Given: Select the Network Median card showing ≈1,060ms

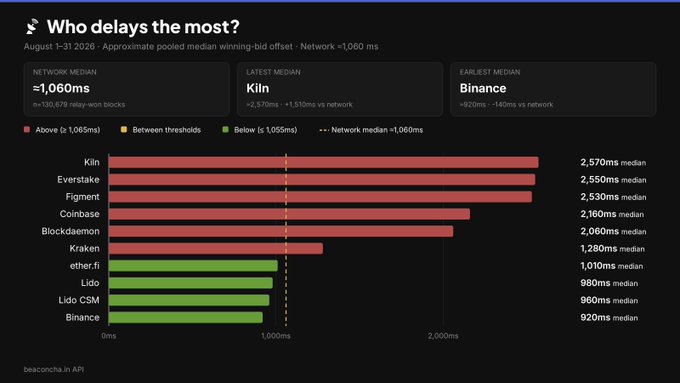Looking at the screenshot, I should 127,89.
